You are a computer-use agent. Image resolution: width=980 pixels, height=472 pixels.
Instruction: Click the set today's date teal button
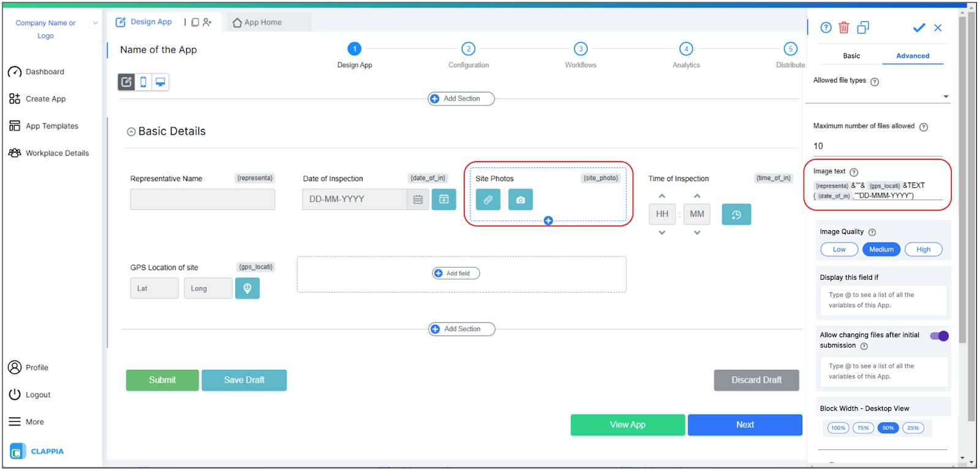[x=444, y=200]
